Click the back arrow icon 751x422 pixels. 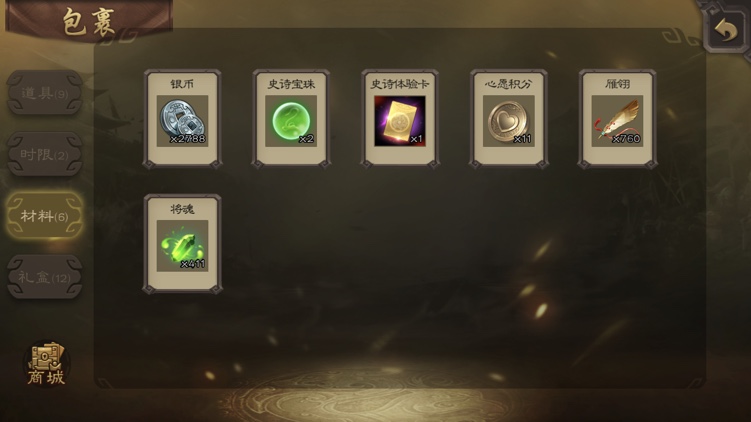[x=726, y=30]
